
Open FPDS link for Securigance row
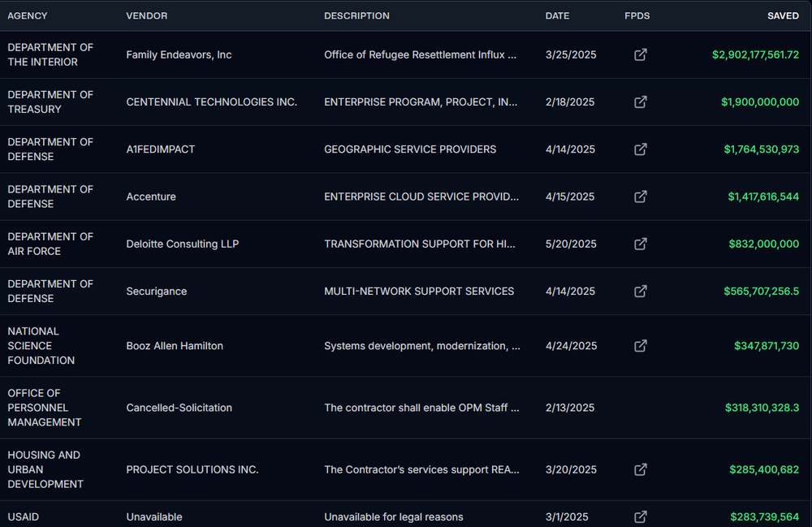640,291
